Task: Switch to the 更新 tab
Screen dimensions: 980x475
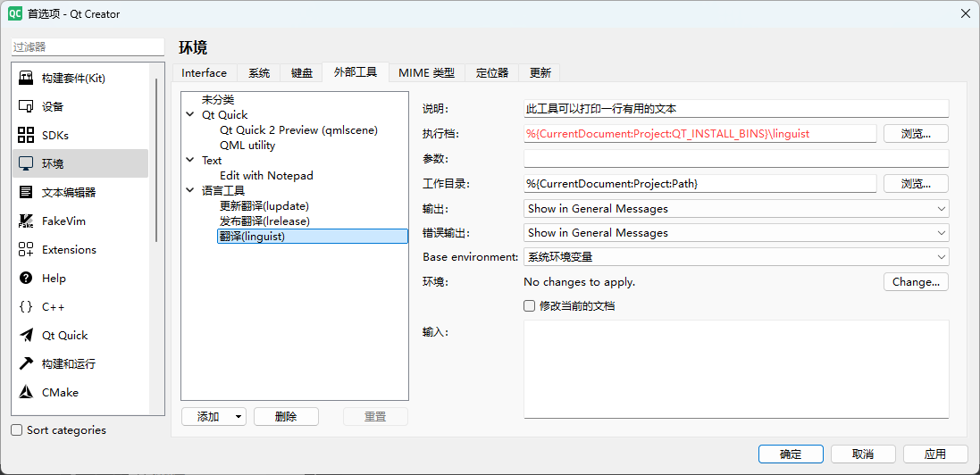Action: coord(540,73)
